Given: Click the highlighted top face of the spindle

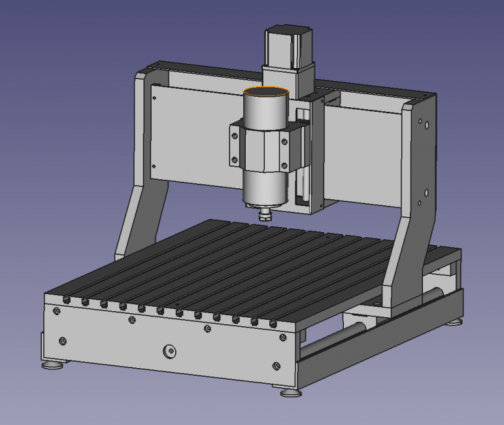Looking at the screenshot, I should pyautogui.click(x=265, y=93).
